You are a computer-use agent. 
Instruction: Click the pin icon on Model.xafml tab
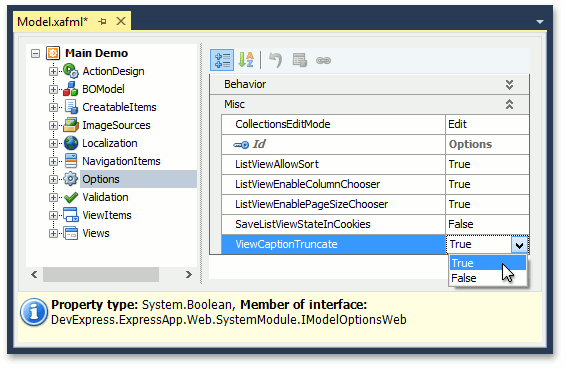102,22
